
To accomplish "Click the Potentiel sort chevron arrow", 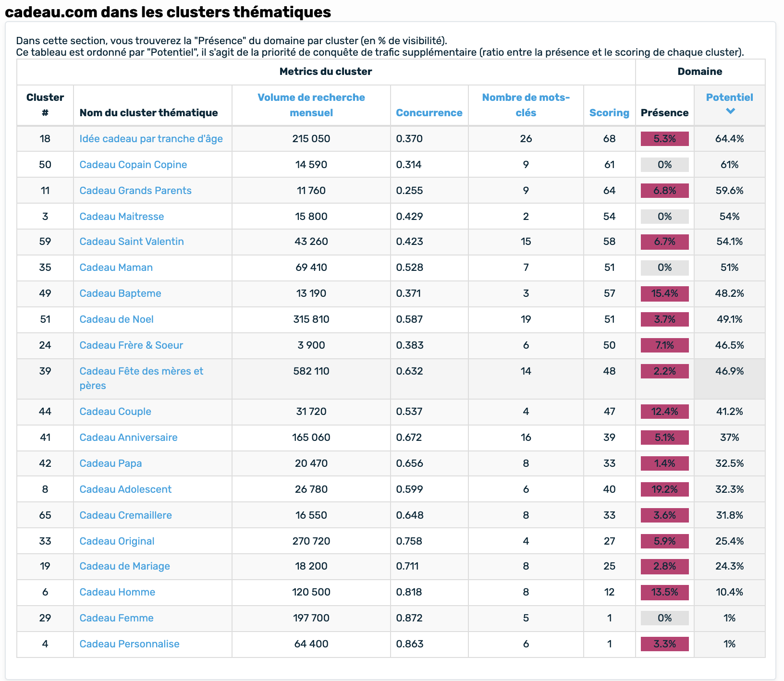I will coord(730,111).
